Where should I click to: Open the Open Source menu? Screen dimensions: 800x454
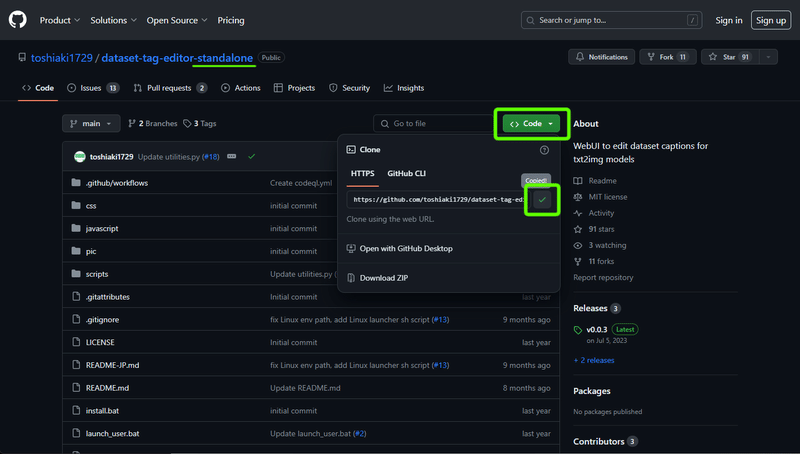click(177, 20)
